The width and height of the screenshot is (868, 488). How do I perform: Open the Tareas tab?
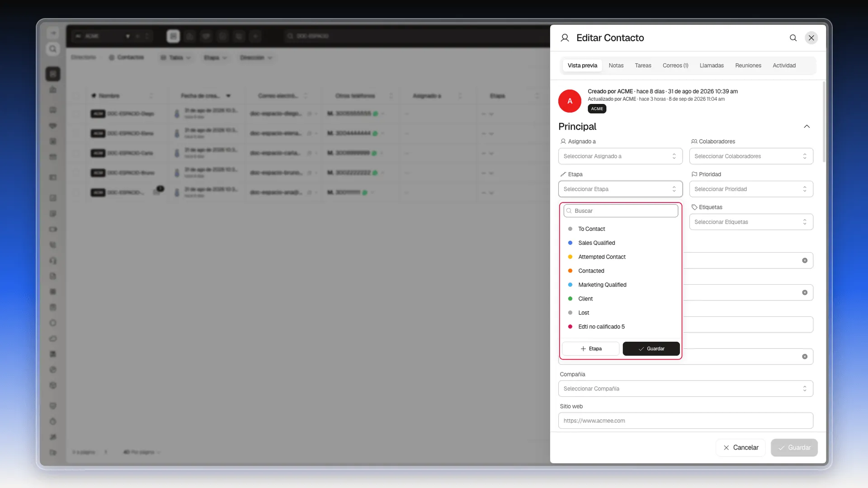tap(643, 66)
